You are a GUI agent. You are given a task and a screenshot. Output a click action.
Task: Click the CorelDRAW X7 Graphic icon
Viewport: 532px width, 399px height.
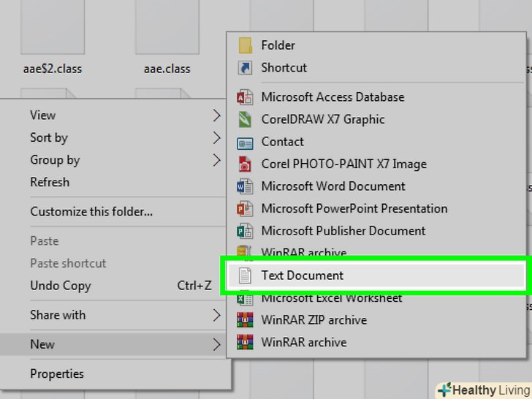coord(245,119)
